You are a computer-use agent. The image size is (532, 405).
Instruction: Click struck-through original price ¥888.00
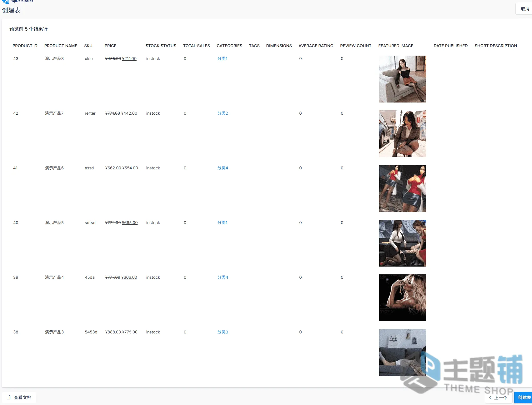tap(113, 332)
